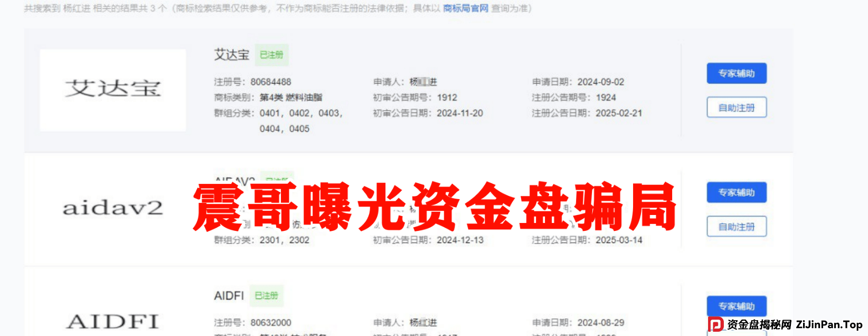Image resolution: width=868 pixels, height=336 pixels.
Task: Open the AIDFI trademark title
Action: 229,296
